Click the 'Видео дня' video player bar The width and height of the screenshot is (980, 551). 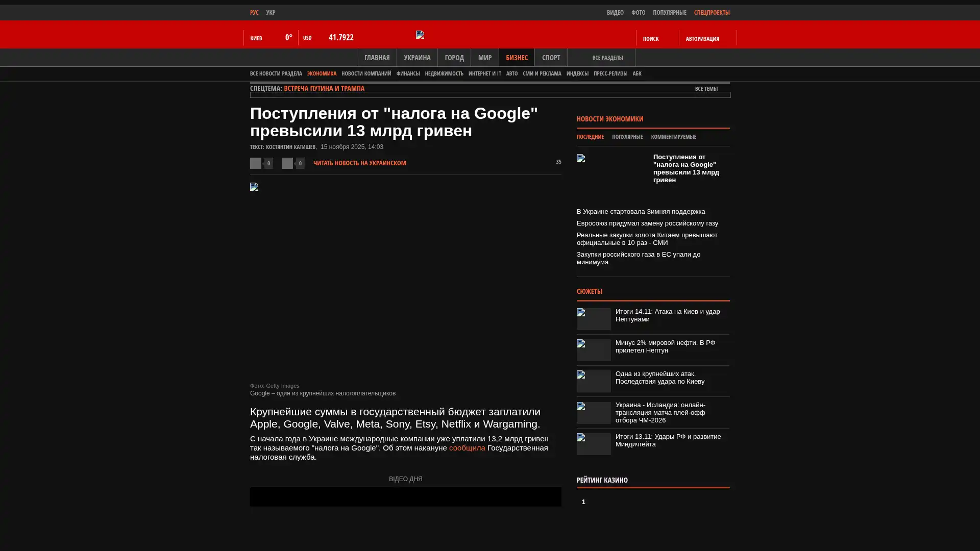coord(405,496)
